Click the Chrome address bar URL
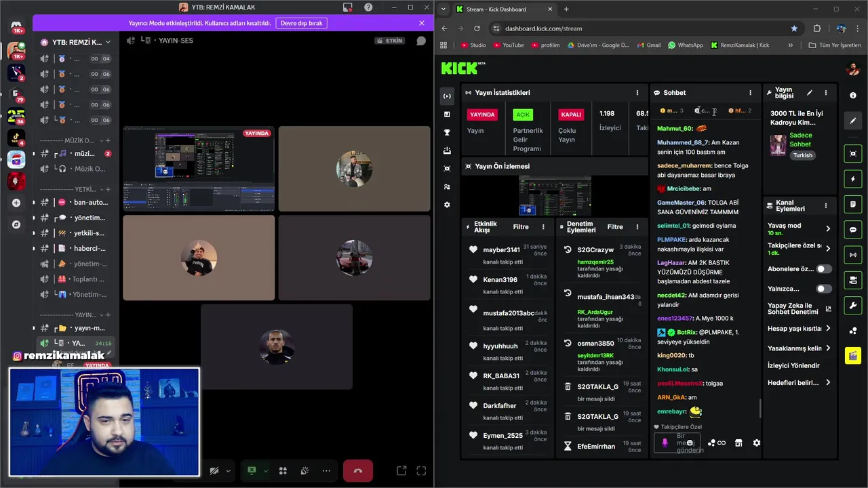Viewport: 868px width, 488px height. pos(543,28)
